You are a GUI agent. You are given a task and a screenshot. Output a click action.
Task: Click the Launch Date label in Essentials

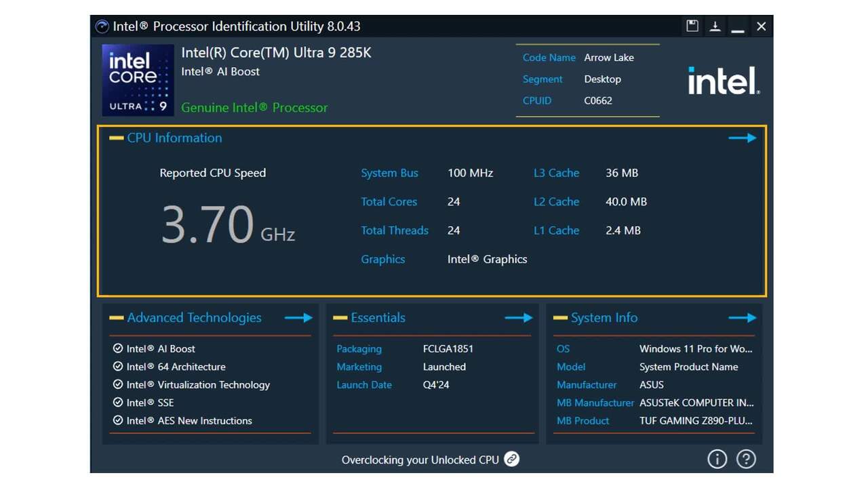(x=364, y=384)
